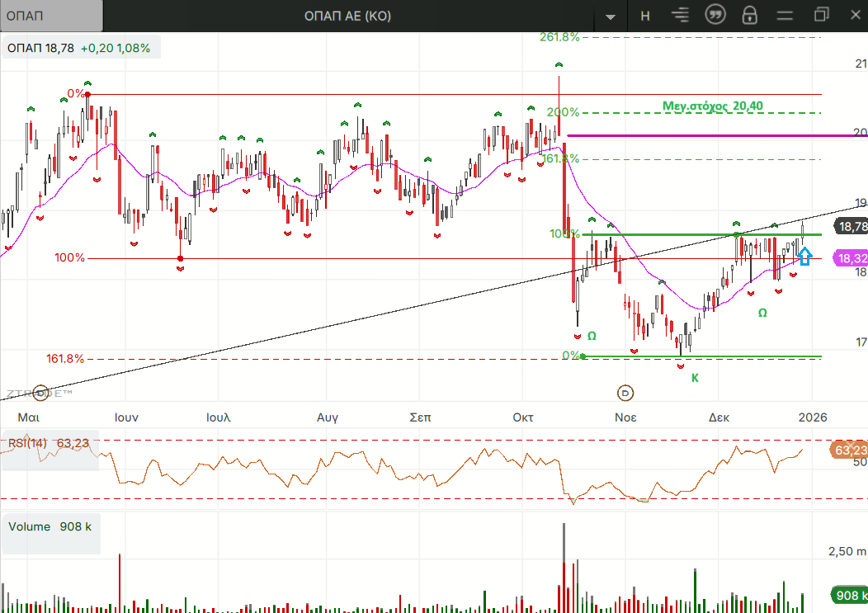Click the purple 18,32 moving average price tag
868x613 pixels.
[851, 258]
